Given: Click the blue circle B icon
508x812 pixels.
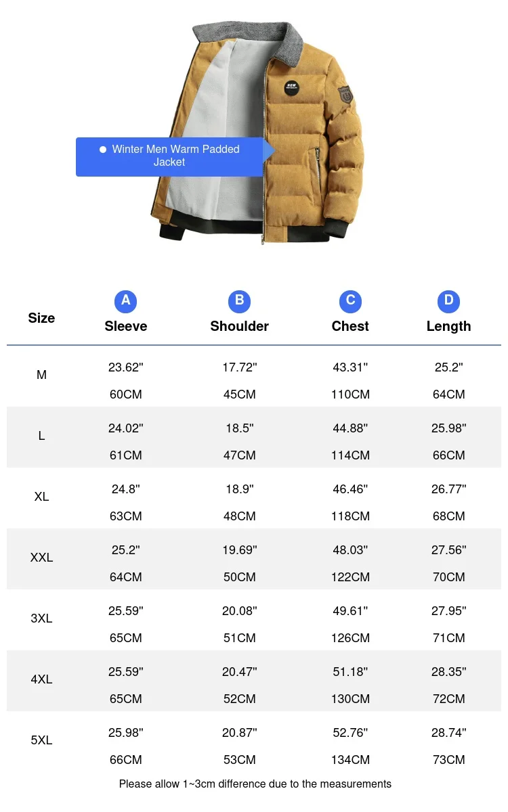Looking at the screenshot, I should 239,300.
